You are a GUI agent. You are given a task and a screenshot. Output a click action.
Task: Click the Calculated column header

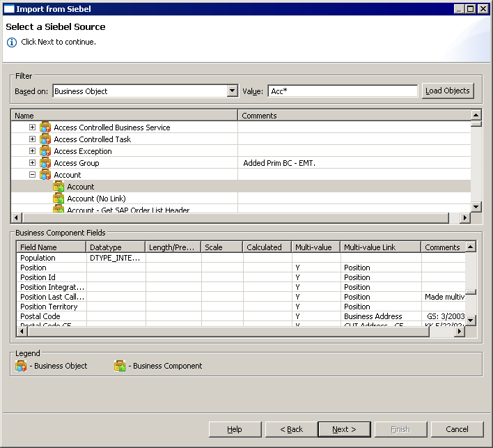tap(267, 247)
